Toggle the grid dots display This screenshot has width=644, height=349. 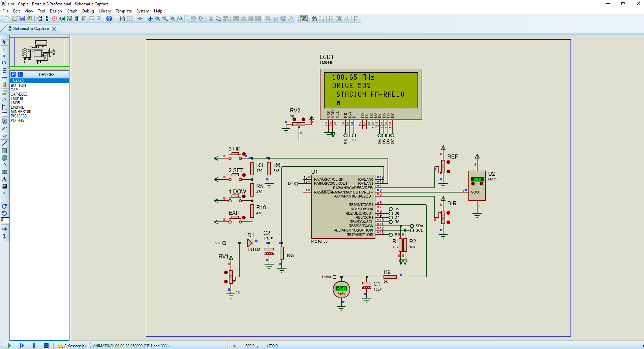pyautogui.click(x=130, y=19)
